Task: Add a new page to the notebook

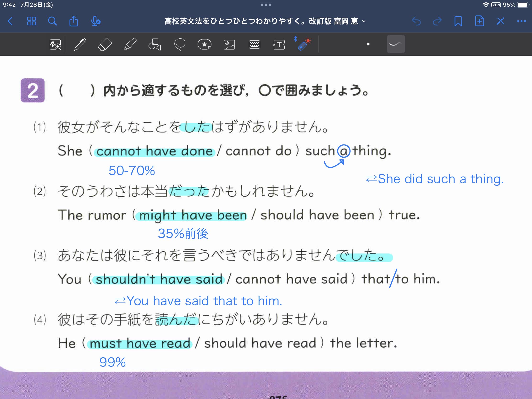Action: [x=479, y=21]
